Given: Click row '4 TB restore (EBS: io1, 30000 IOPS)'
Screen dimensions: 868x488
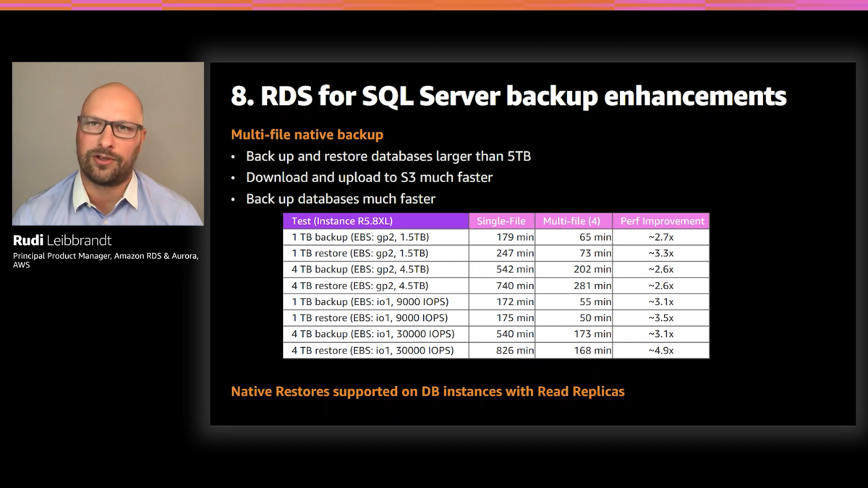Looking at the screenshot, I should pos(496,350).
